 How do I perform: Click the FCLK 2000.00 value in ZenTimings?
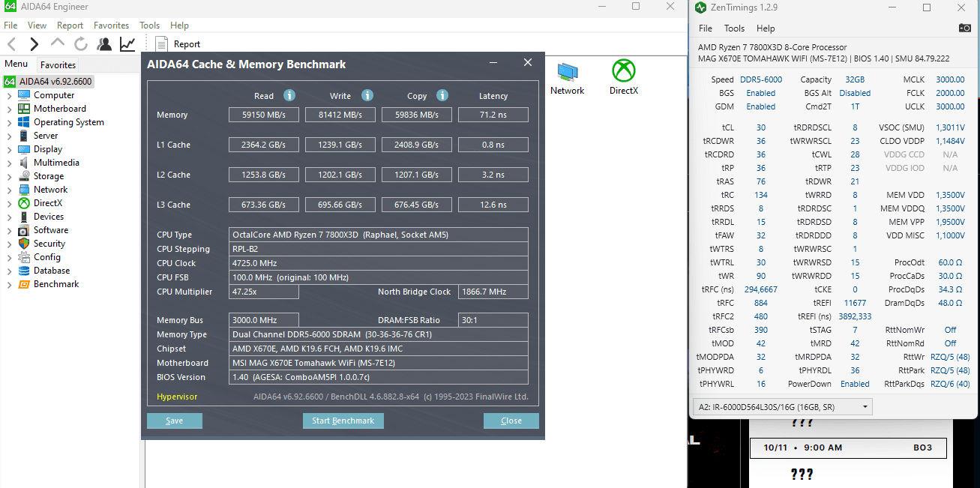(x=950, y=93)
